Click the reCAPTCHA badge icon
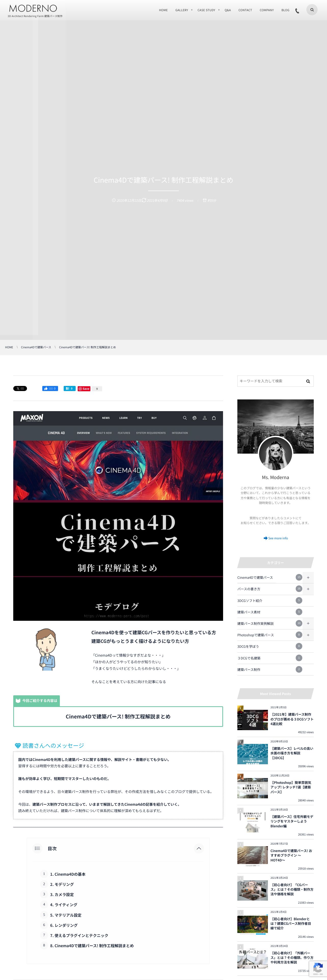 (x=318, y=968)
